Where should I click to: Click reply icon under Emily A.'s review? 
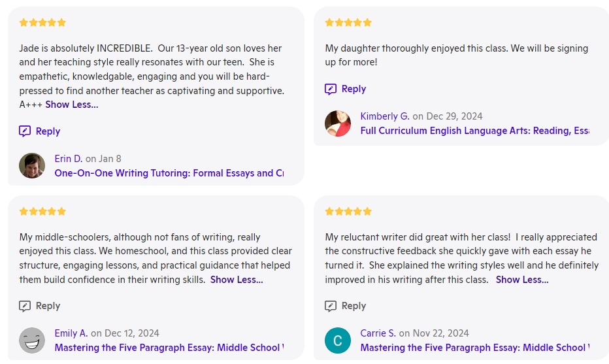pos(25,306)
